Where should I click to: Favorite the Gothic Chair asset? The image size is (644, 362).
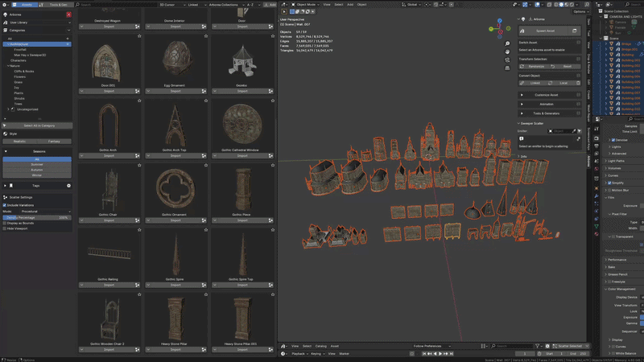[139, 166]
